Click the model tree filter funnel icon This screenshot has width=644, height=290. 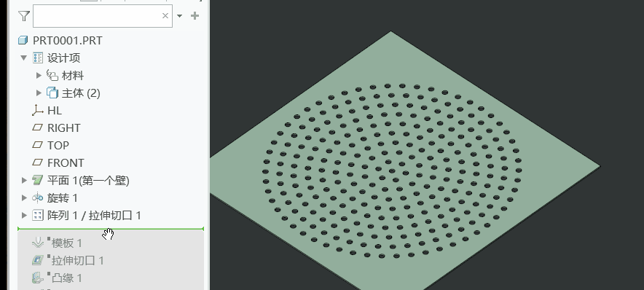pos(24,16)
